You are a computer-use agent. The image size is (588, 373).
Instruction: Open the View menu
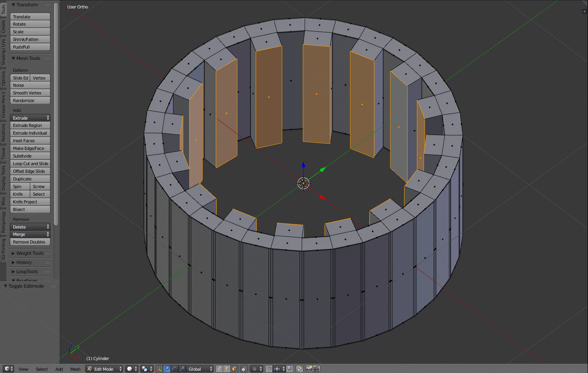pos(23,368)
